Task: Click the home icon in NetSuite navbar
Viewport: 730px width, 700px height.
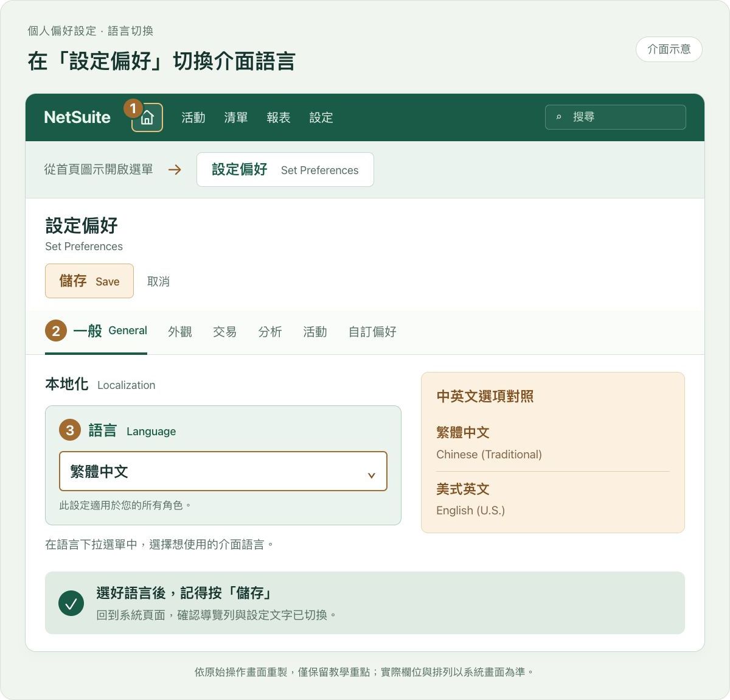Action: [x=147, y=117]
